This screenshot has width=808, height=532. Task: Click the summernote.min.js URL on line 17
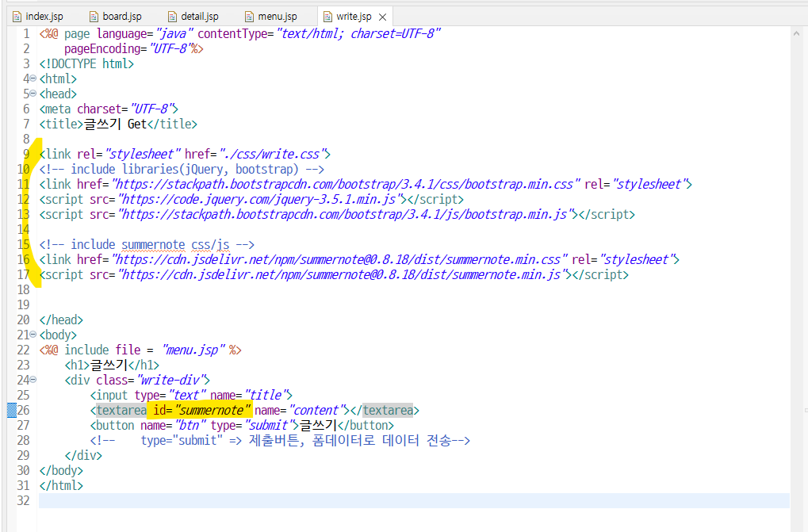coord(343,274)
